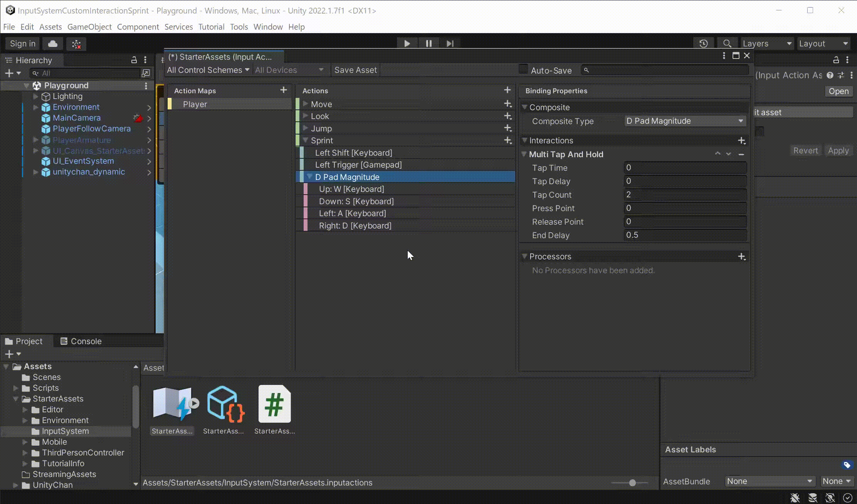Expand the Move action bindings
The height and width of the screenshot is (504, 857).
pyautogui.click(x=306, y=104)
